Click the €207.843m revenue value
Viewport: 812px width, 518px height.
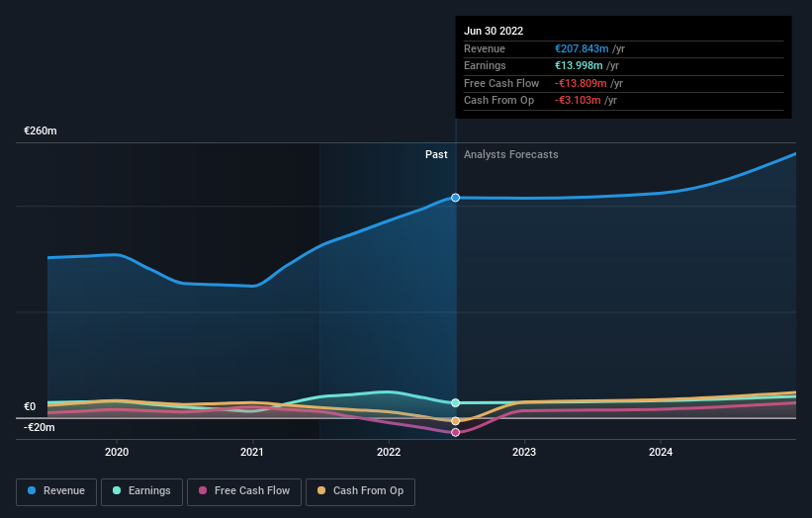pos(583,48)
